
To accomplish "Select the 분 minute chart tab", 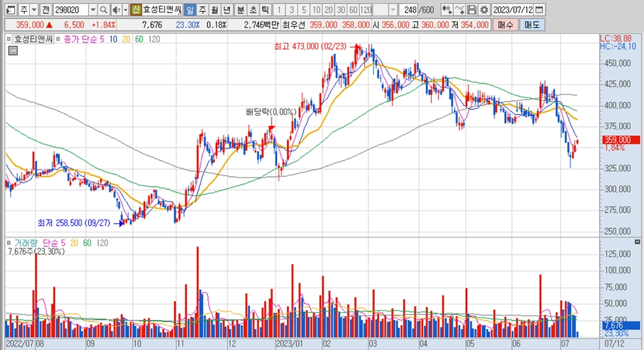I will [241, 10].
